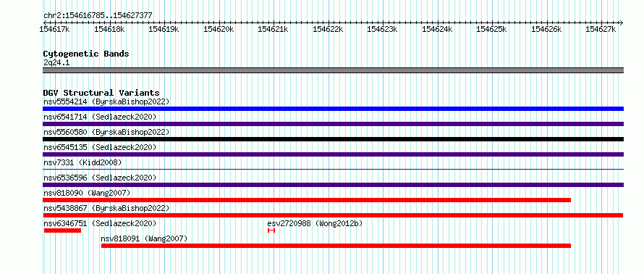
Task: Click the 154617k ruler tick label
Action: point(54,29)
